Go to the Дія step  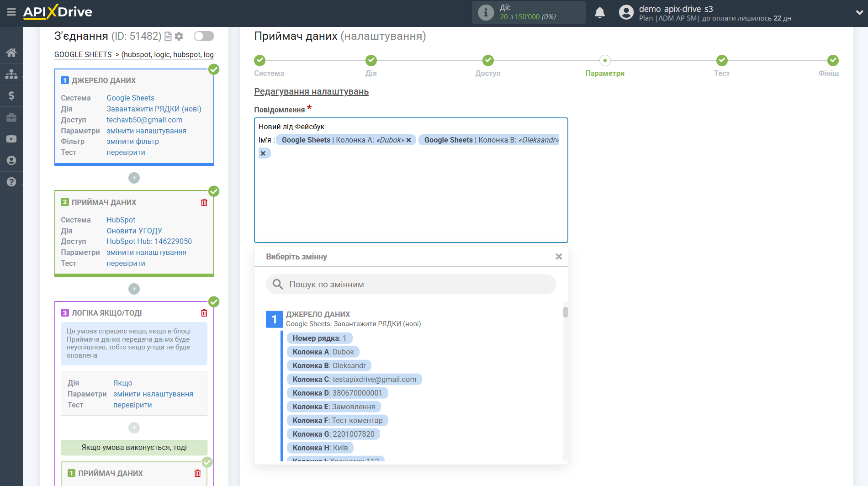[371, 60]
